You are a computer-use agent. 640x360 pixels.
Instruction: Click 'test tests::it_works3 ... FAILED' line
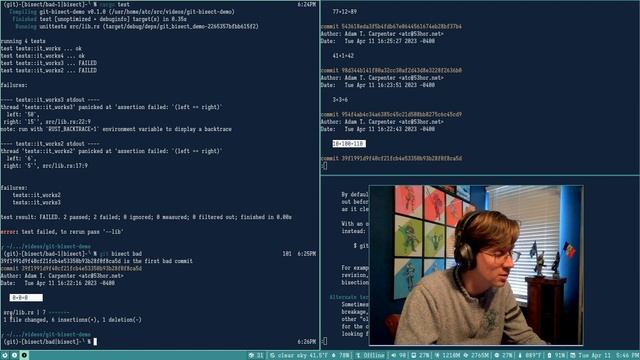49,63
